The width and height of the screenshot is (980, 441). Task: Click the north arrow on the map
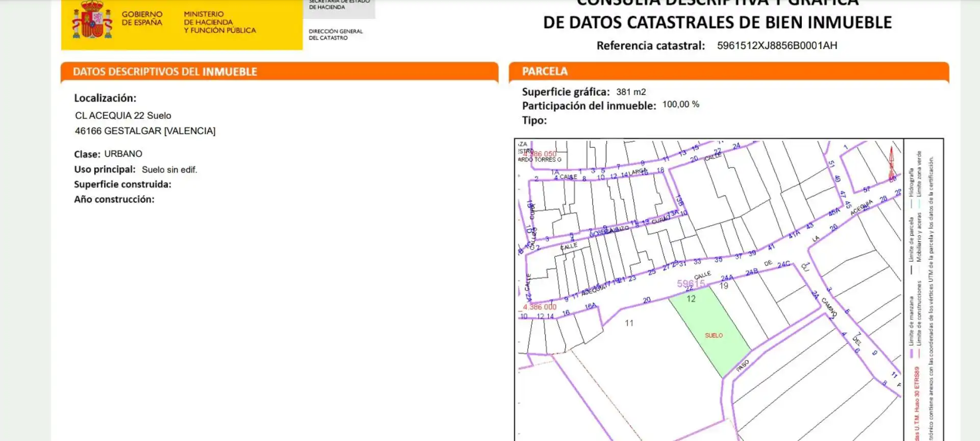point(892,163)
